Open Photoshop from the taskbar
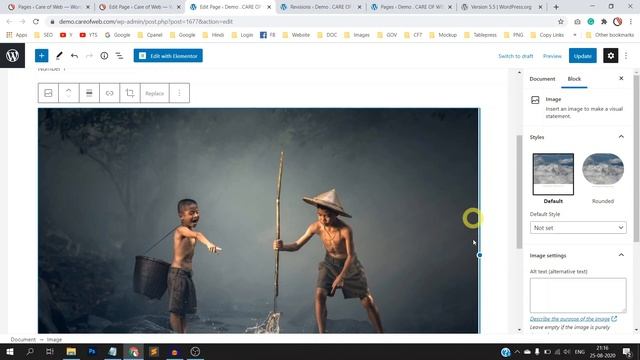The width and height of the screenshot is (640, 360). tap(92, 351)
